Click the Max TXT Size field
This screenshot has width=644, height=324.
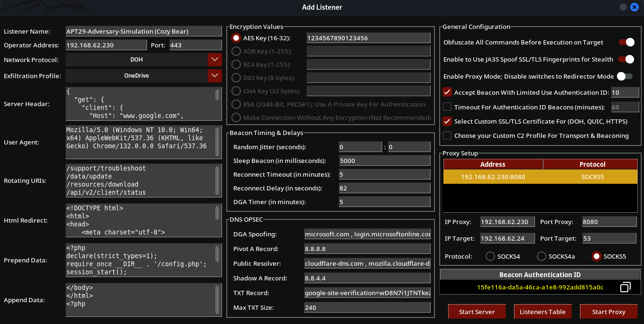(x=368, y=307)
